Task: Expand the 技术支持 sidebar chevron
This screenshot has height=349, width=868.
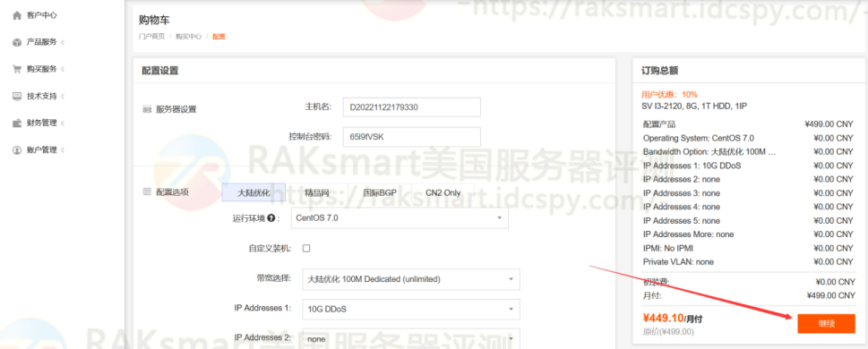Action: tap(63, 97)
